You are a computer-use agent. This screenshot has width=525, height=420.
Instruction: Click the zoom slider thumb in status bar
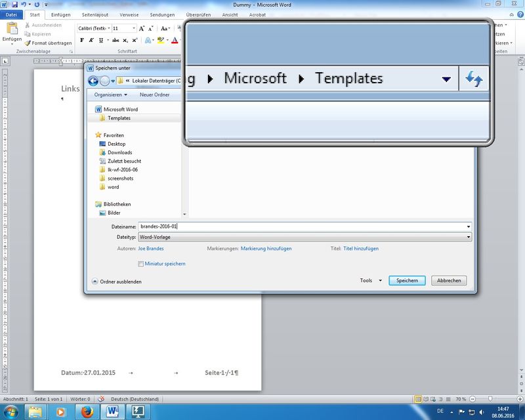tap(490, 399)
